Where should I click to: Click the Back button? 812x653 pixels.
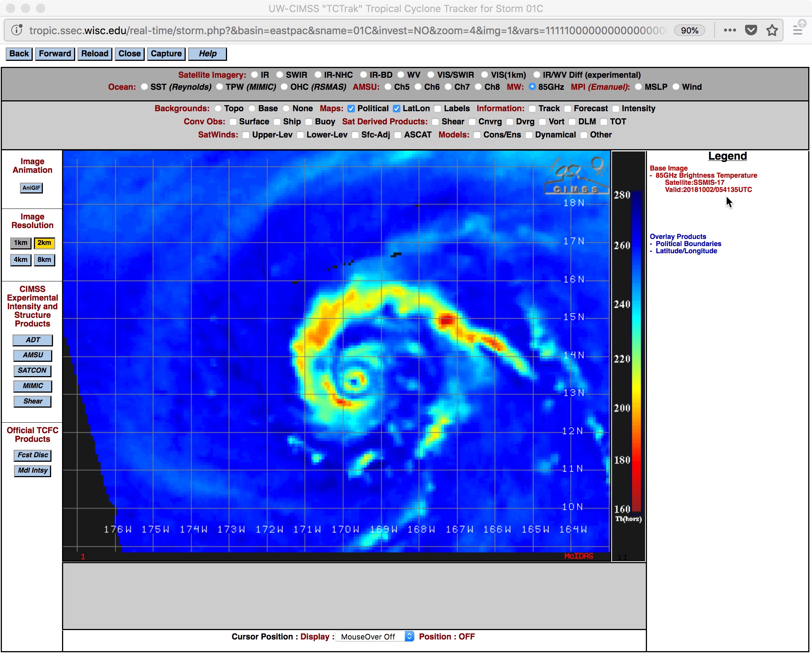click(19, 54)
